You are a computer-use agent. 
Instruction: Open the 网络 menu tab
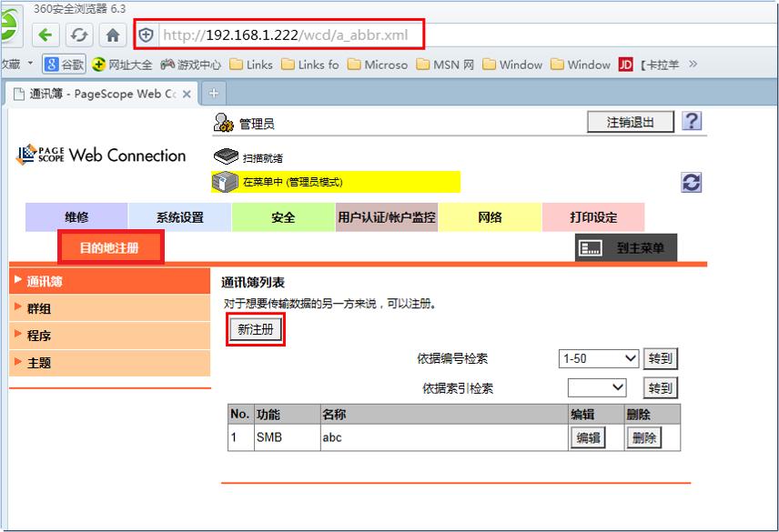coord(490,217)
